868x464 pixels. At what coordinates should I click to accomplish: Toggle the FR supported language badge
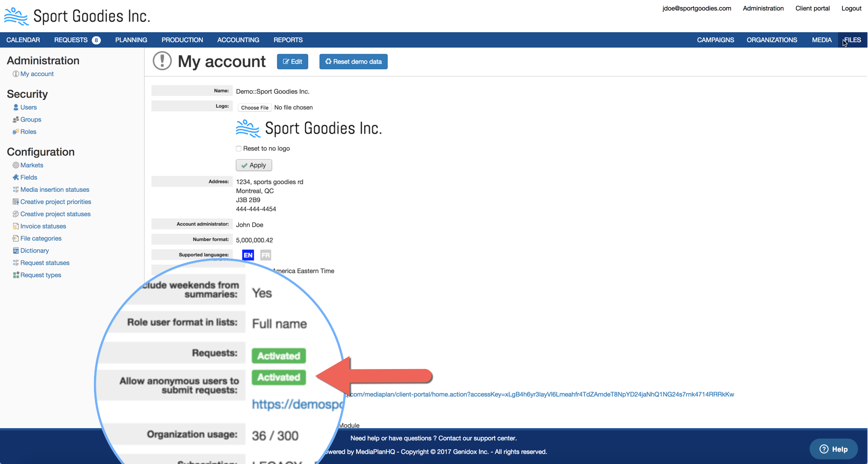tap(266, 256)
